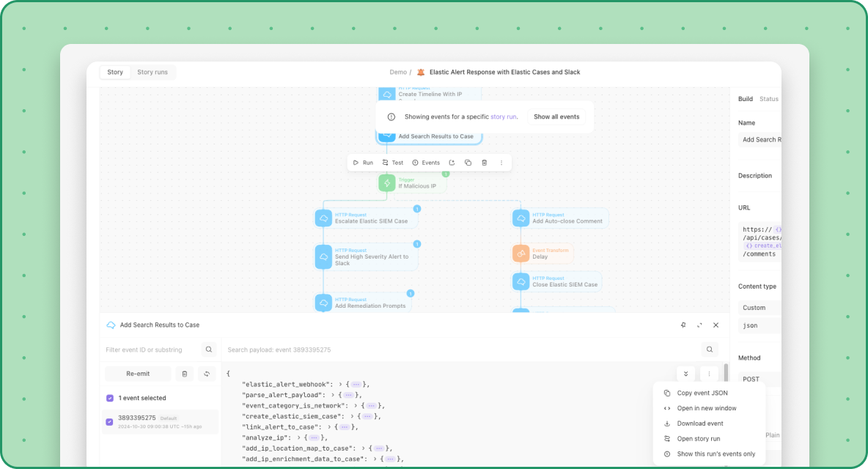Run the selected action from the toolbar

[363, 163]
